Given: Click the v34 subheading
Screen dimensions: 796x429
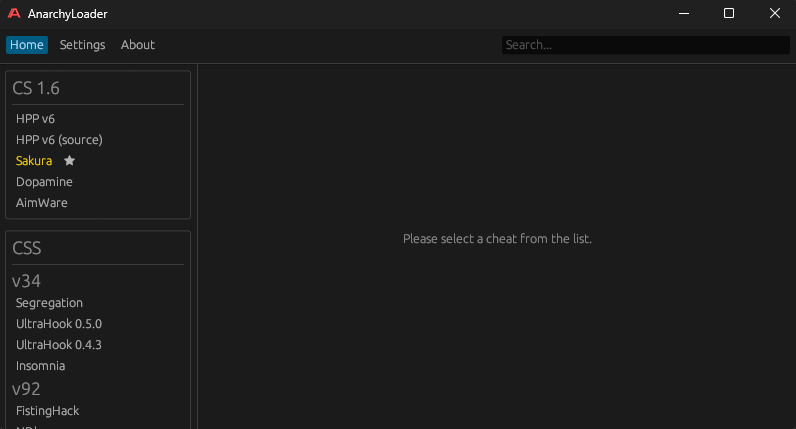Looking at the screenshot, I should [x=26, y=281].
